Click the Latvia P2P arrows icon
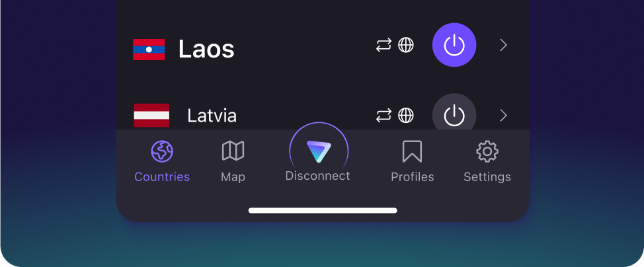The height and width of the screenshot is (267, 644). [383, 116]
